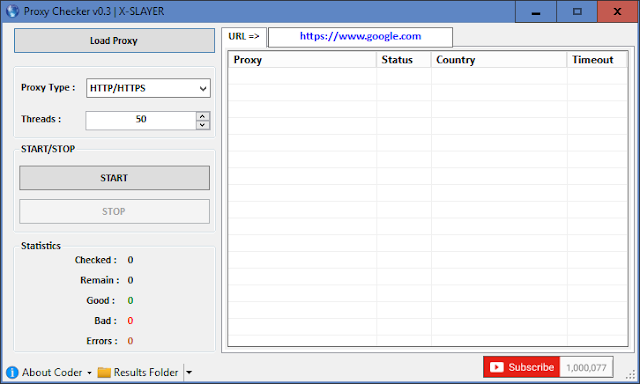
Task: Click the subscriber count 1,000,077
Action: coord(586,367)
